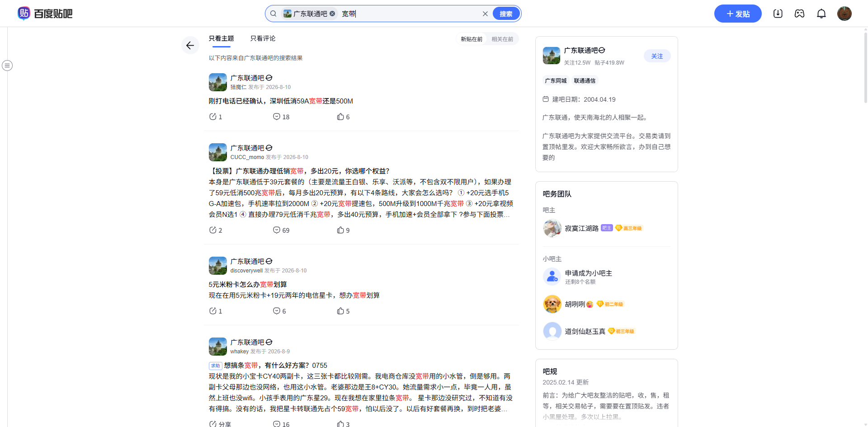Open 18 comments on 深圳低消 post

point(281,117)
